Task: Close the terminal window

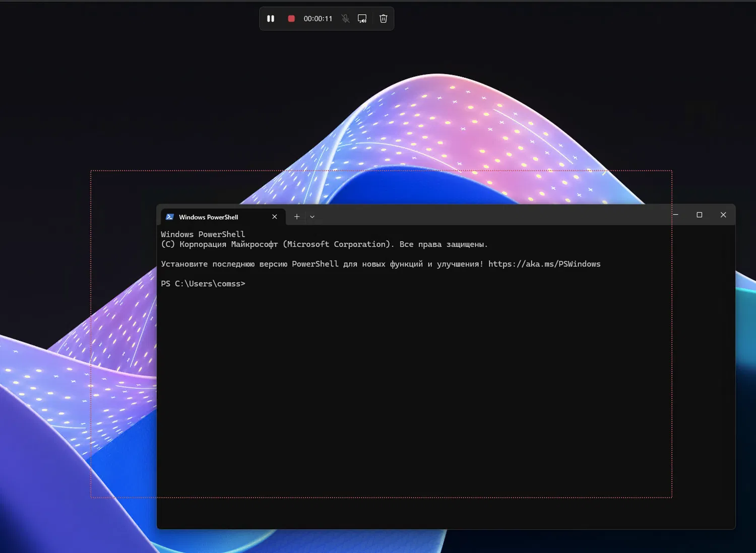Action: point(723,215)
